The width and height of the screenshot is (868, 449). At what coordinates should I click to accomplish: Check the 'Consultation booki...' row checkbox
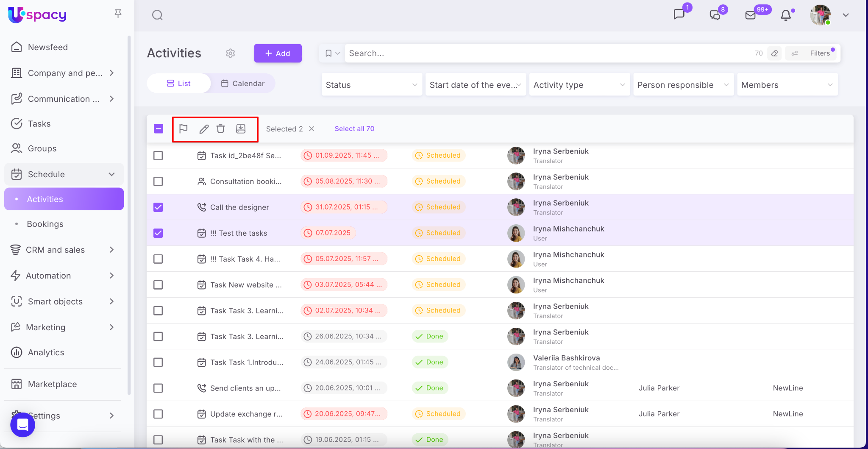pyautogui.click(x=158, y=181)
